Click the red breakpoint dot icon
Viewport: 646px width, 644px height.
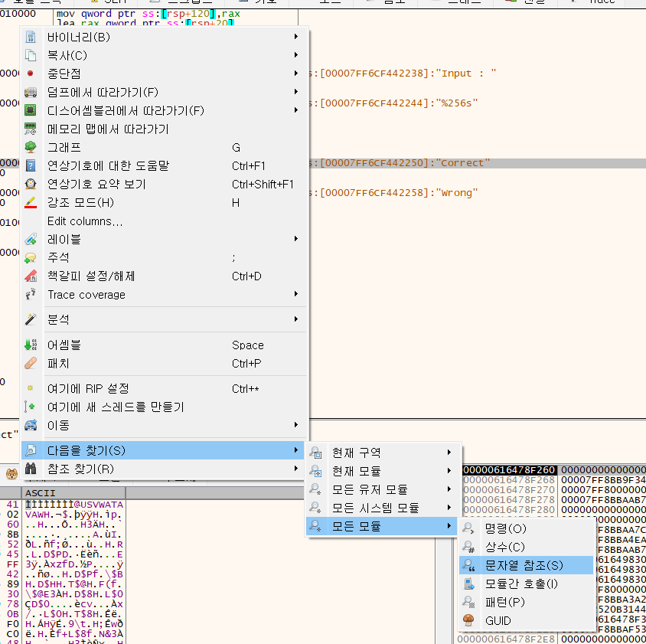[x=31, y=74]
